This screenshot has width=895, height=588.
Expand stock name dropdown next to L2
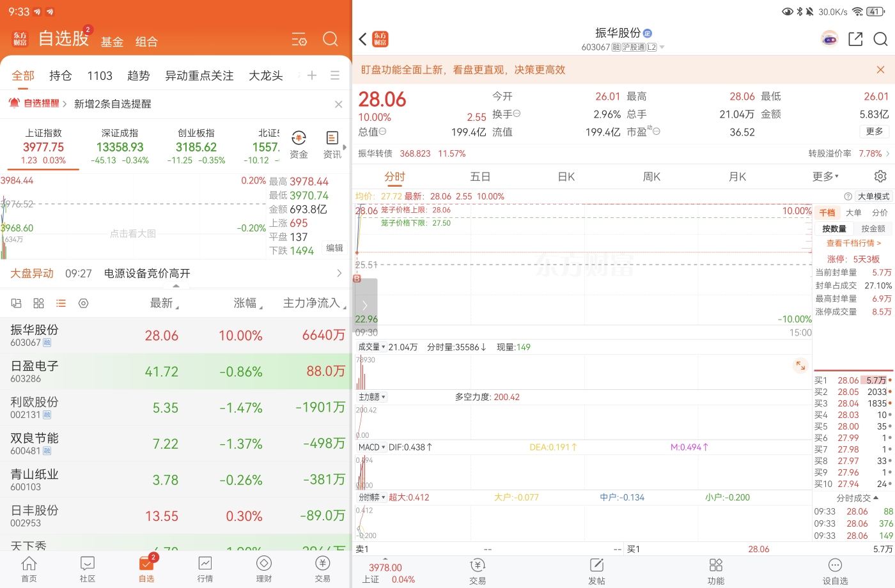click(662, 47)
